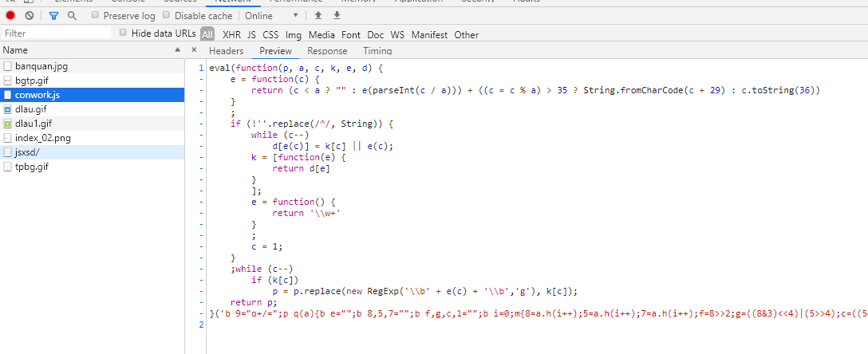Select the banquan.jpg request
This screenshot has height=354, width=868.
(x=92, y=66)
